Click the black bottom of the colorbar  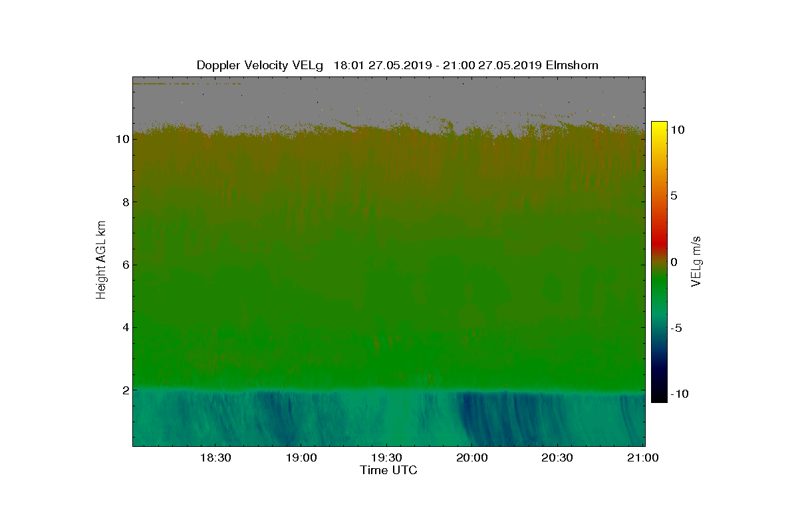pos(658,398)
